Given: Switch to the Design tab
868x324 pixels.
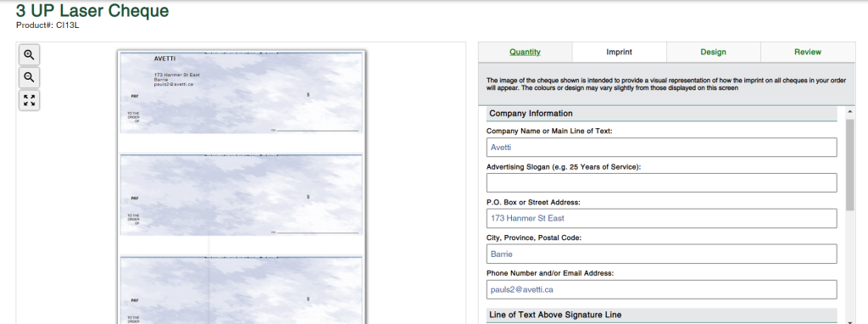Looking at the screenshot, I should pyautogui.click(x=713, y=52).
